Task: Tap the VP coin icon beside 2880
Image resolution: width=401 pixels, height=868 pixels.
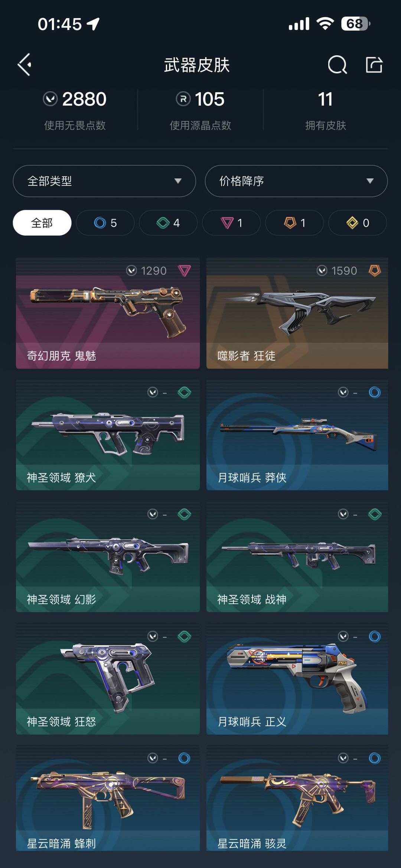Action: (50, 99)
